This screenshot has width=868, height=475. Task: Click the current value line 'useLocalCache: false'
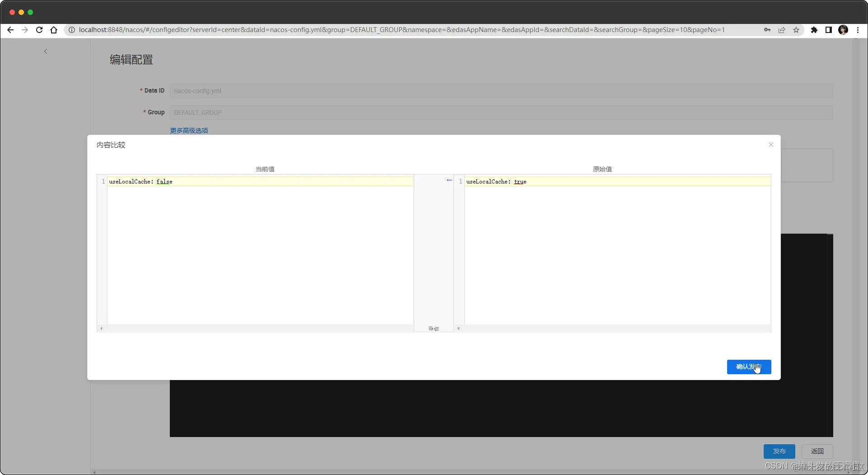click(x=140, y=182)
